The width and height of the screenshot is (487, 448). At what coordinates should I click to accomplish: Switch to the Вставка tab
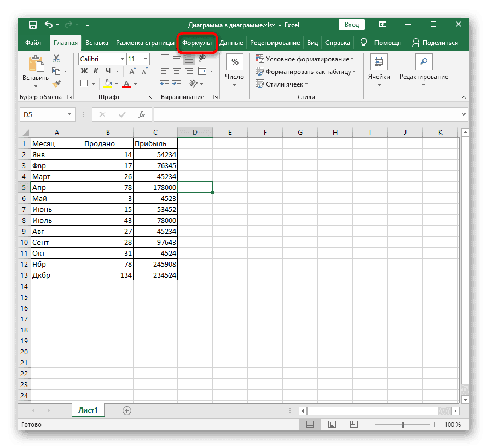tap(97, 43)
